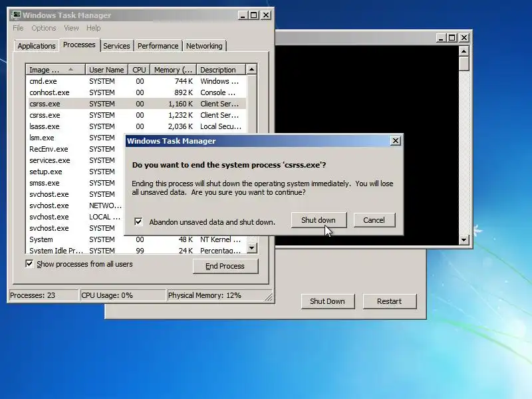The width and height of the screenshot is (532, 399).
Task: Click the console window scroll up arrow
Action: [464, 51]
